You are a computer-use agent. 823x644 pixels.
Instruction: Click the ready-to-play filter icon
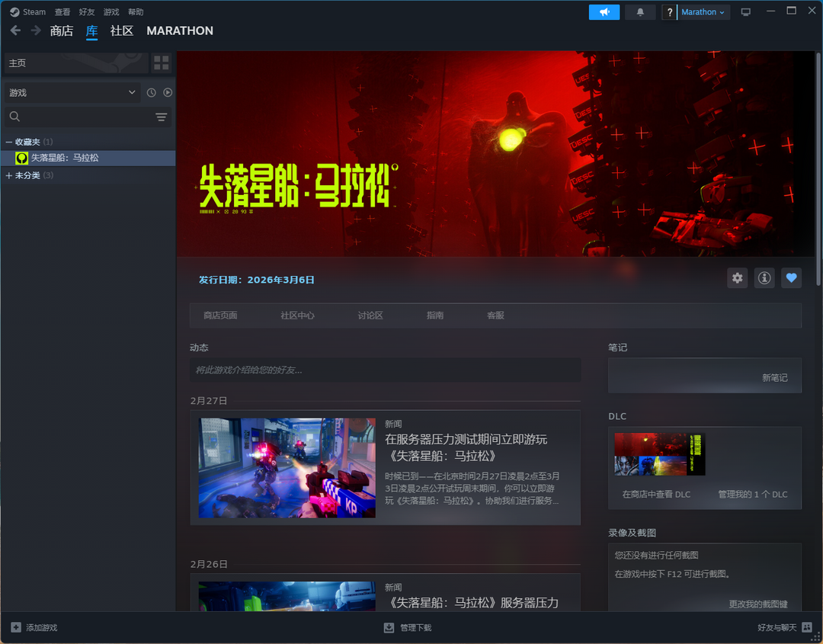[168, 93]
